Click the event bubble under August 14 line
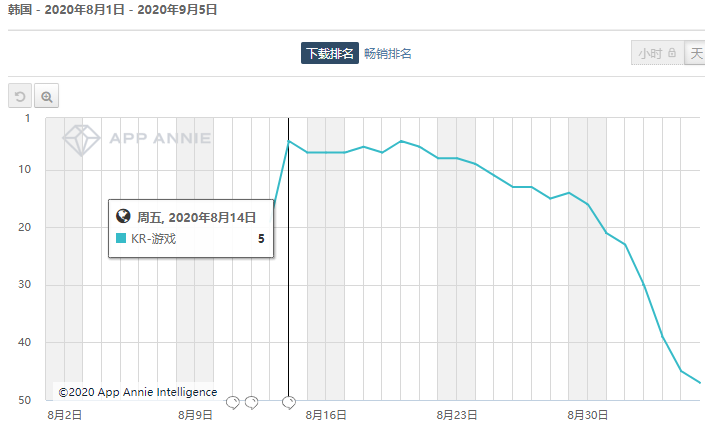The width and height of the screenshot is (705, 429). click(x=289, y=402)
